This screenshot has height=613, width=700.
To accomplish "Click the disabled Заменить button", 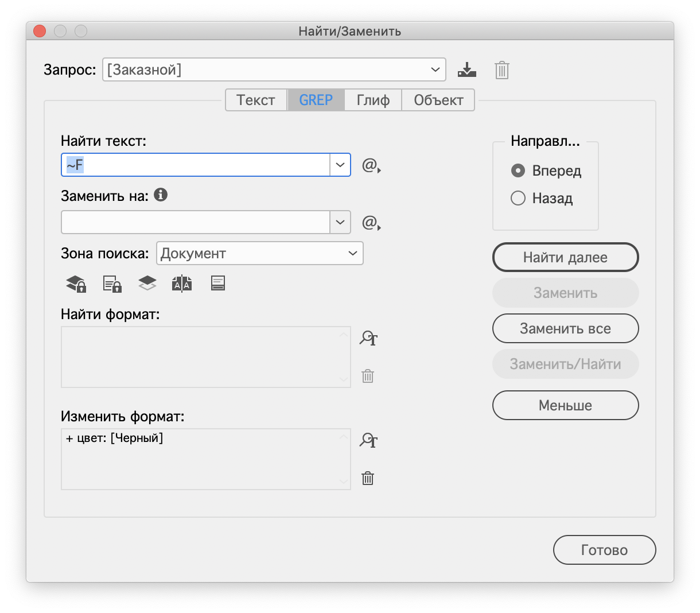I will [565, 293].
